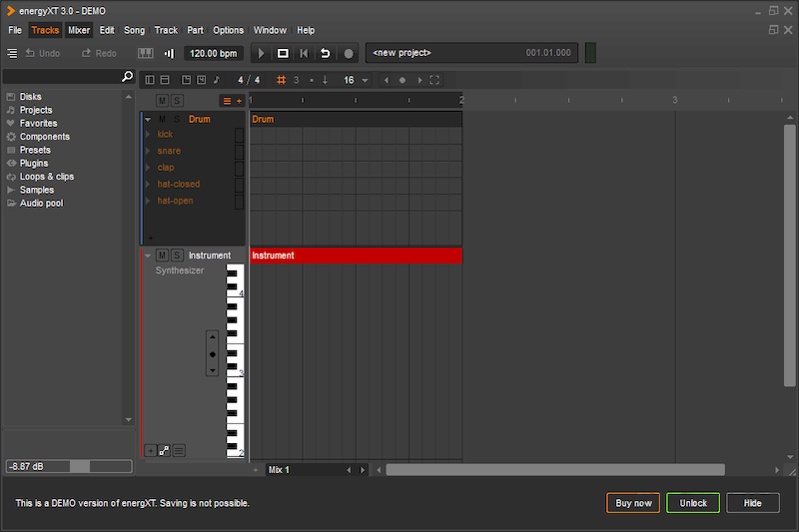Image resolution: width=799 pixels, height=532 pixels.
Task: Click the orange snap grid icon
Action: coord(282,80)
